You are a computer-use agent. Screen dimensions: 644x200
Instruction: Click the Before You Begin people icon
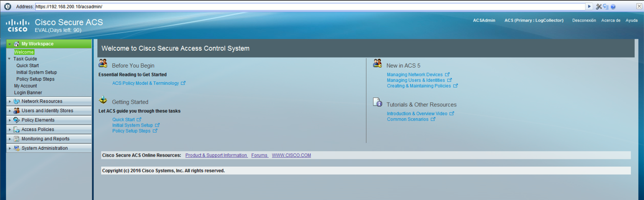tap(103, 63)
